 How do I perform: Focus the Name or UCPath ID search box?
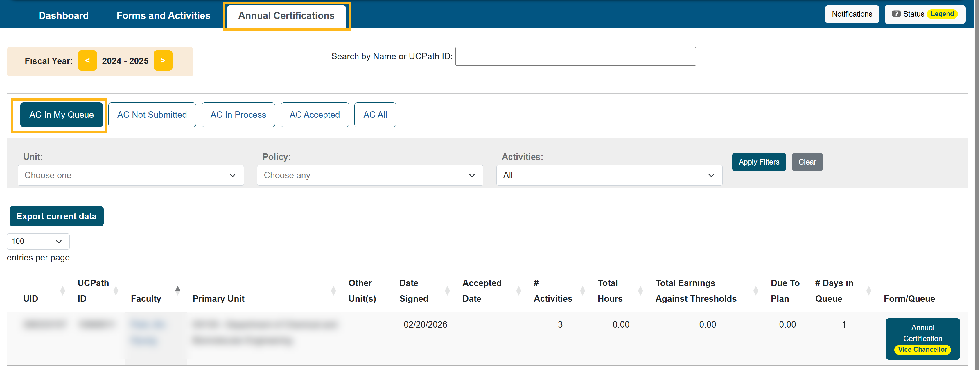point(575,56)
